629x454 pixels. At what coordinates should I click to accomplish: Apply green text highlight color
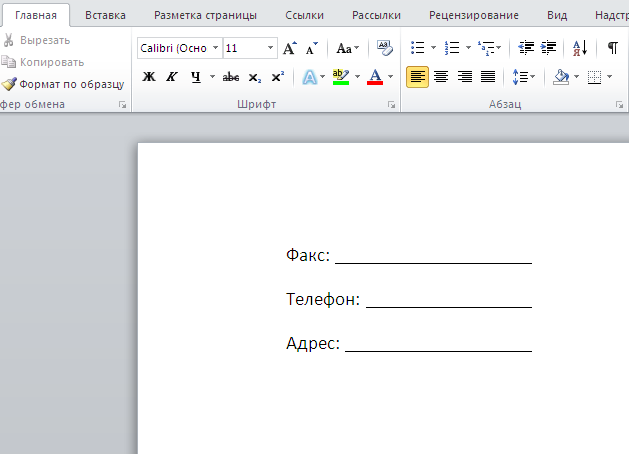click(x=341, y=77)
